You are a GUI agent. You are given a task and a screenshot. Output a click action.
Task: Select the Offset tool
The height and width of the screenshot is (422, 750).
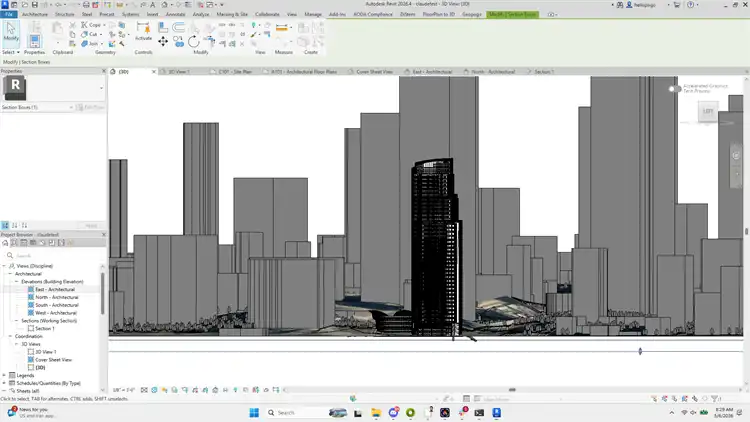click(178, 27)
